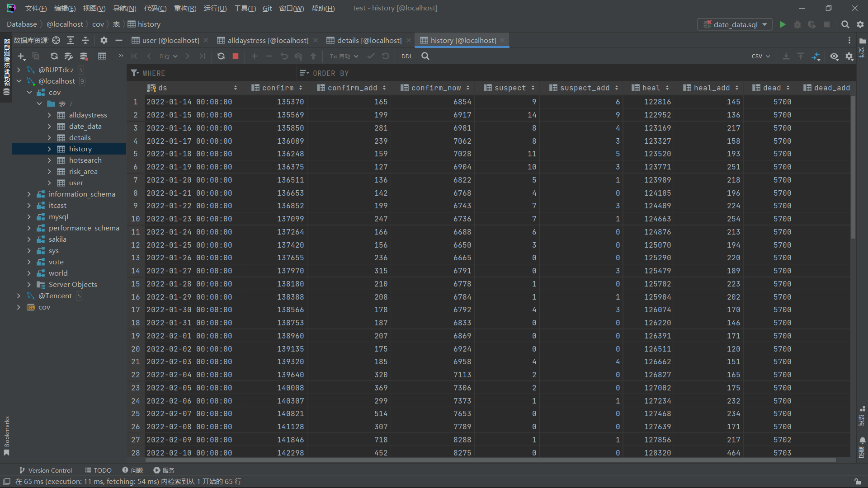868x488 pixels.
Task: Switch to the details [@localhost] tab
Action: coord(369,40)
